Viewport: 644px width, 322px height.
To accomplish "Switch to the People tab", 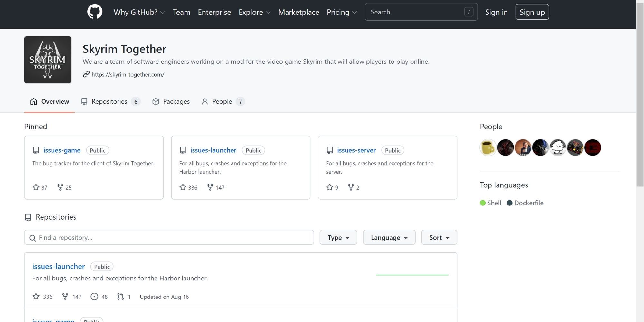I will 223,101.
